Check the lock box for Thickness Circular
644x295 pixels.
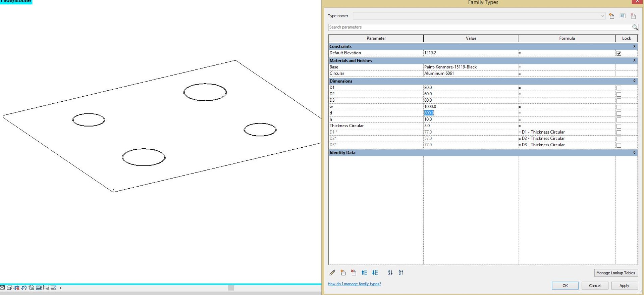[619, 126]
